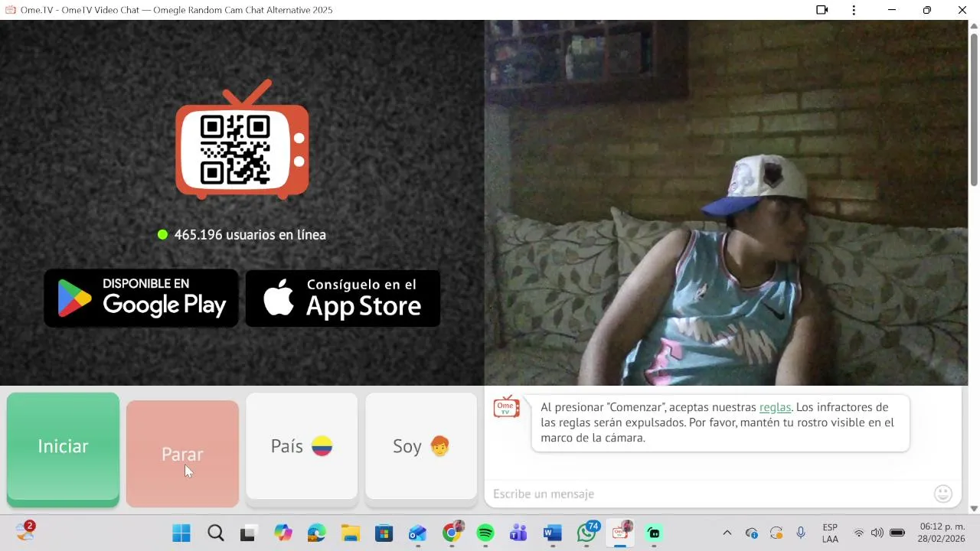Open Wi-Fi network settings in tray
Viewport: 980px width, 551px height.
[x=859, y=533]
